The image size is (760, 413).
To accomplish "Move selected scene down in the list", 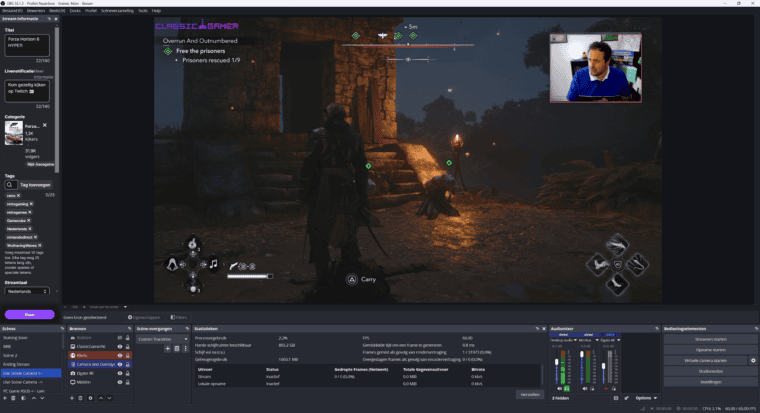I will (42, 398).
